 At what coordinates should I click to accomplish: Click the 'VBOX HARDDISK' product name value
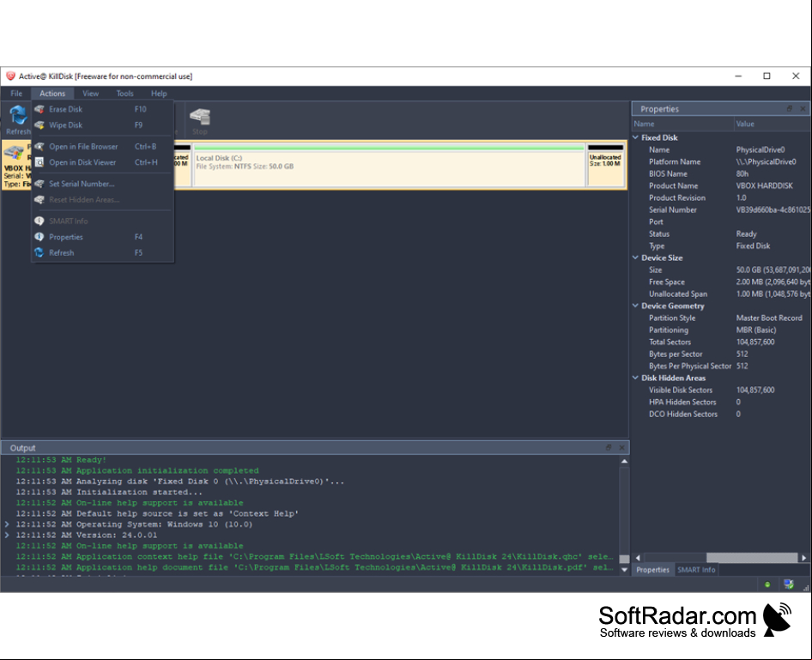(764, 186)
